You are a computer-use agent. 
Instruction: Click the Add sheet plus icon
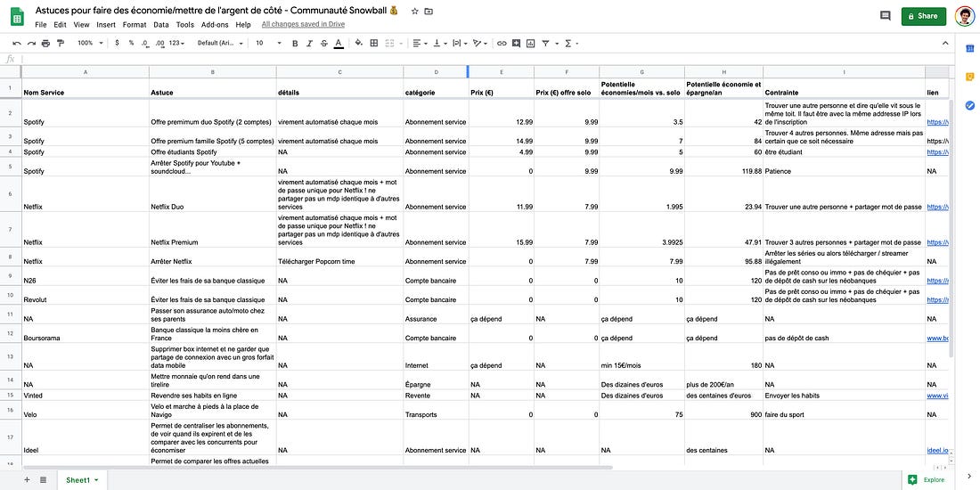(27, 479)
